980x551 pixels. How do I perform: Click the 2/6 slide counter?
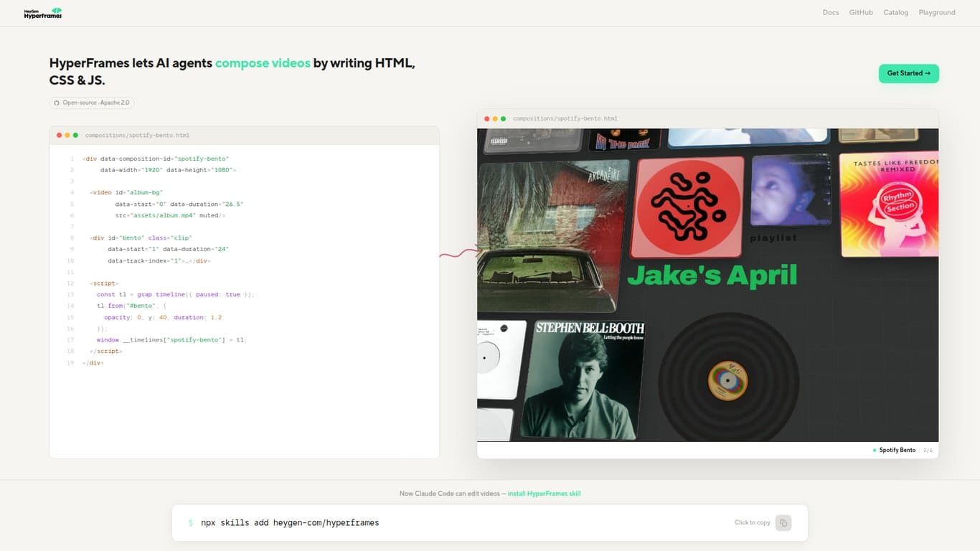coord(928,450)
